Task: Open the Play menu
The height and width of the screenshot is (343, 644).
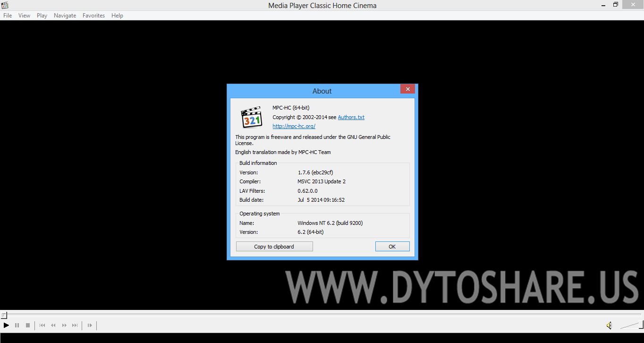Action: coord(42,16)
